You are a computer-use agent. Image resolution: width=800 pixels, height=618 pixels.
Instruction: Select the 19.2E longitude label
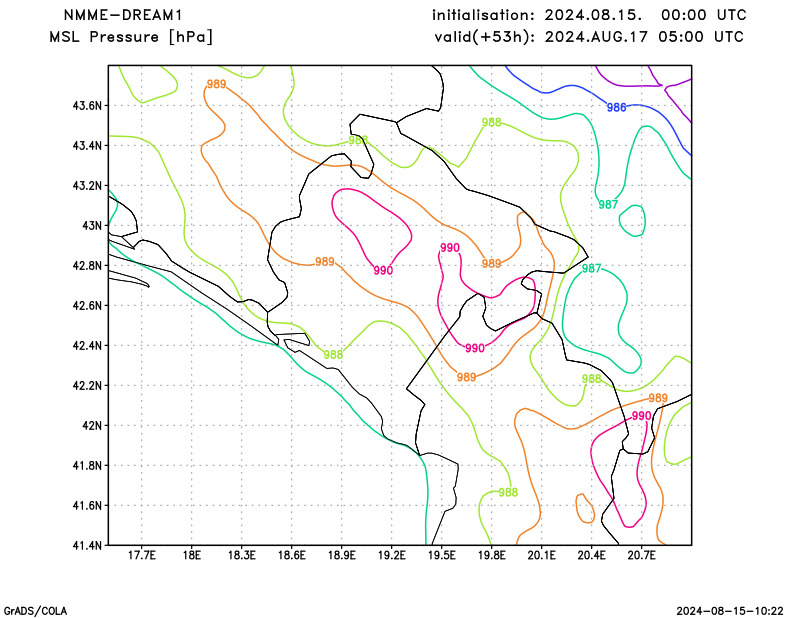click(x=391, y=555)
